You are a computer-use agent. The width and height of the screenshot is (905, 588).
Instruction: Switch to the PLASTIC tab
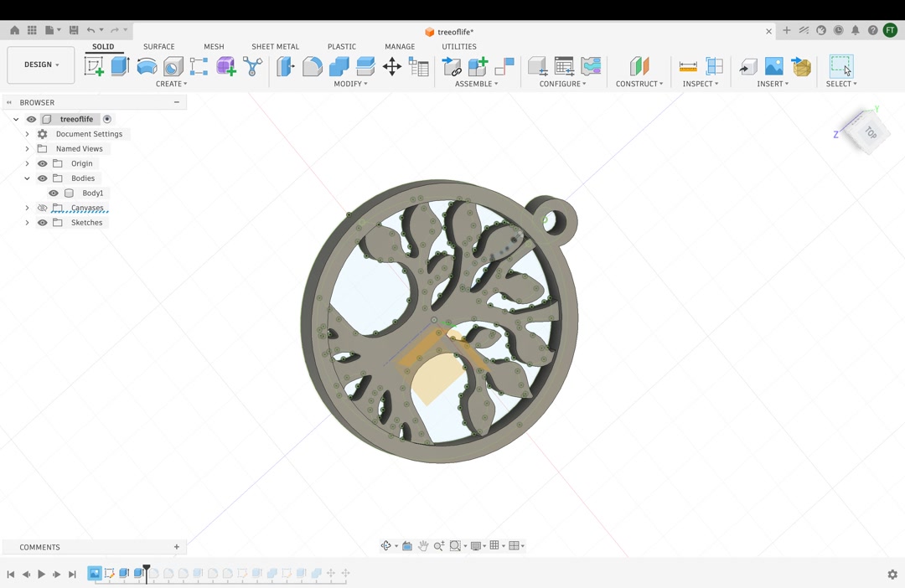coord(342,47)
